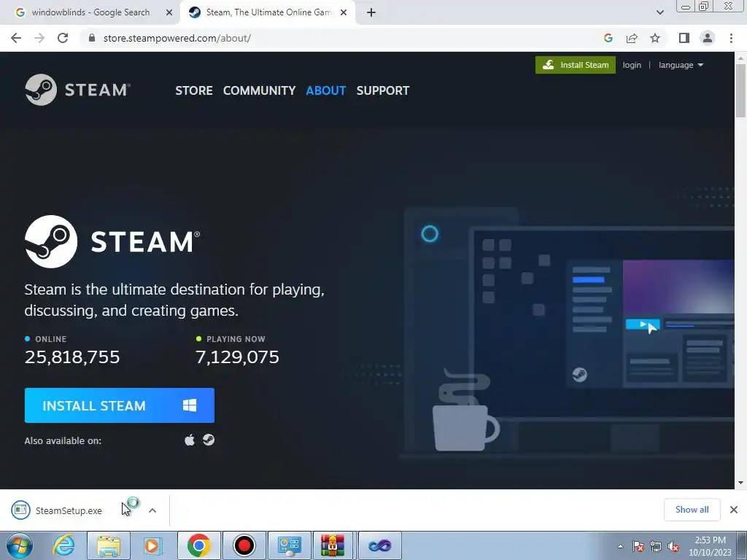Click the Chrome taskbar icon
Viewport: 747px width, 560px height.
pyautogui.click(x=199, y=545)
